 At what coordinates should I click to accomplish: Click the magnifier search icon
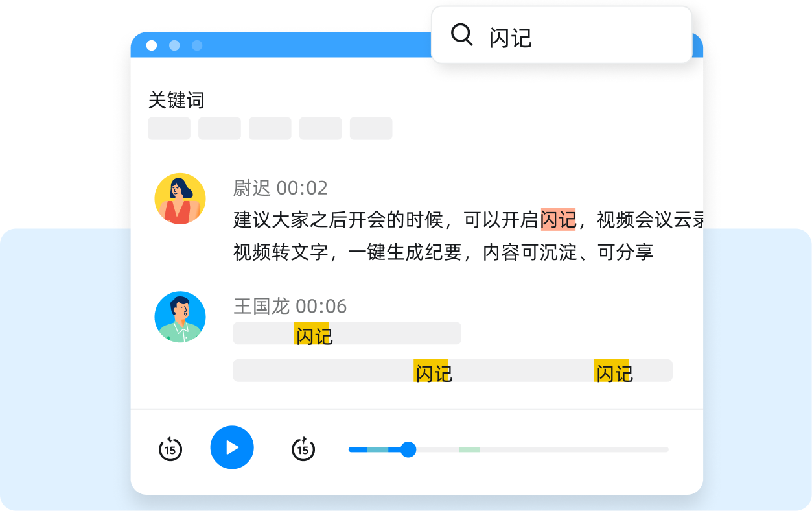tap(461, 35)
